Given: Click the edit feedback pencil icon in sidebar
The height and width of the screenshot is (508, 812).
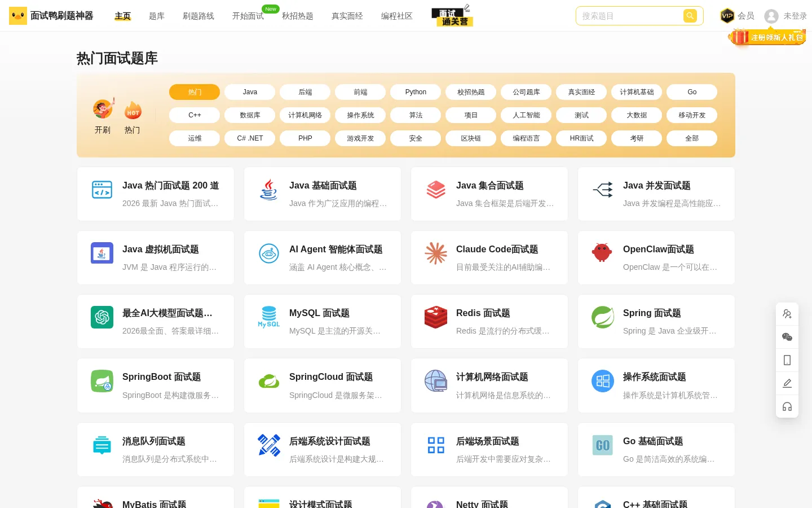Looking at the screenshot, I should coord(787,383).
